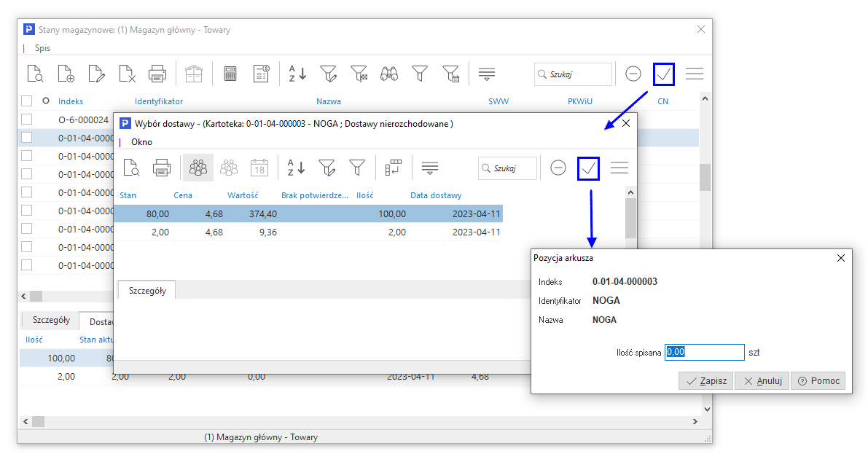Click the minus circle icon in Wybór dostawy
The image size is (868, 462).
coord(558,168)
